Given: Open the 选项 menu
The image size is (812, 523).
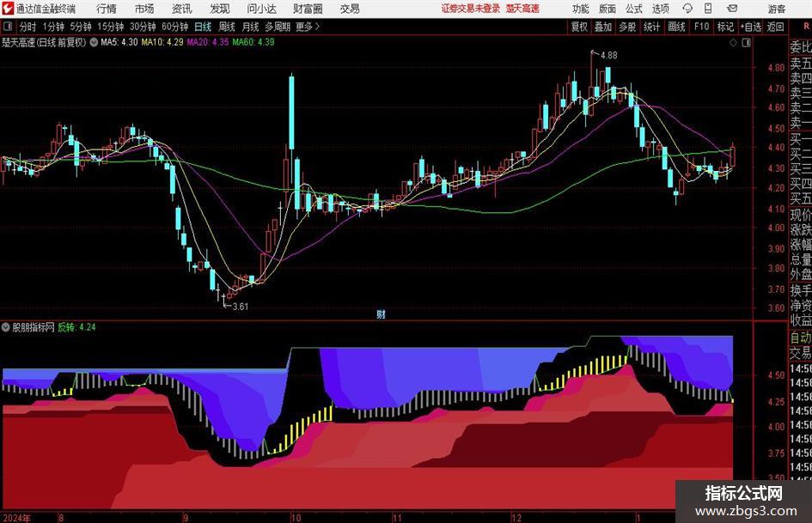Looking at the screenshot, I should click(x=660, y=9).
